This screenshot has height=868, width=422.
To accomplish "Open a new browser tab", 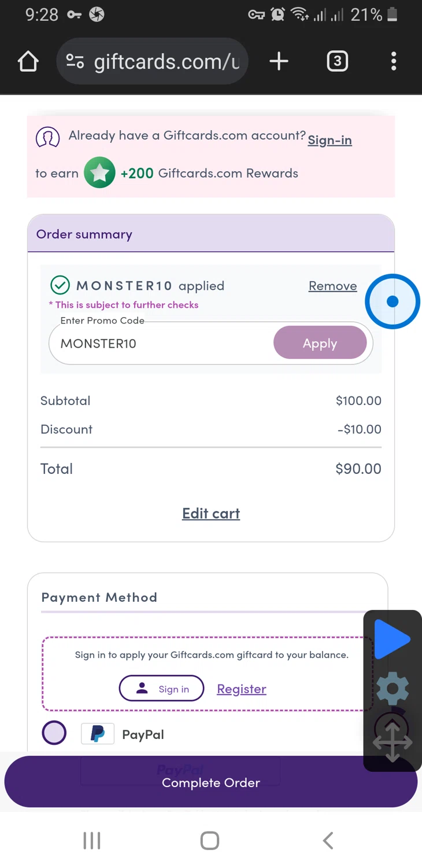I will tap(279, 61).
